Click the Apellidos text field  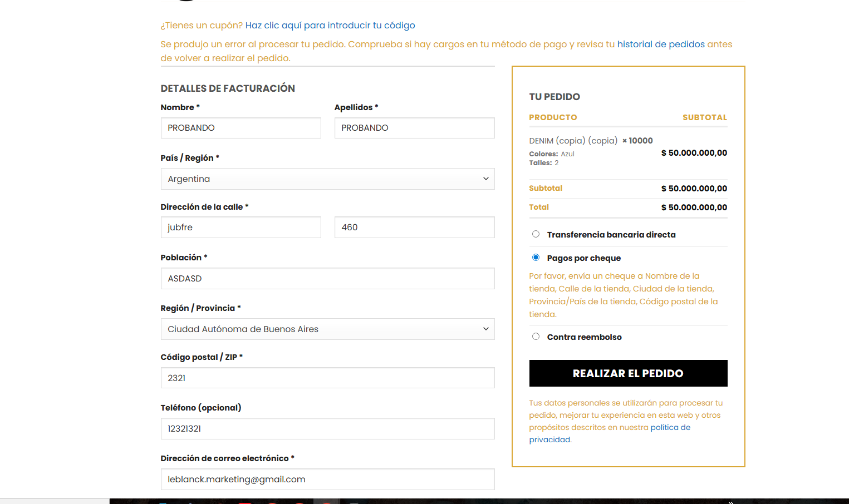tap(414, 128)
